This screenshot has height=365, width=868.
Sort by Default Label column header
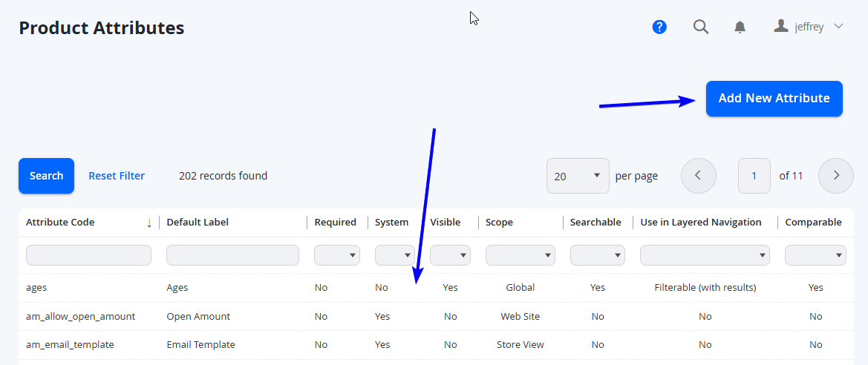click(198, 223)
